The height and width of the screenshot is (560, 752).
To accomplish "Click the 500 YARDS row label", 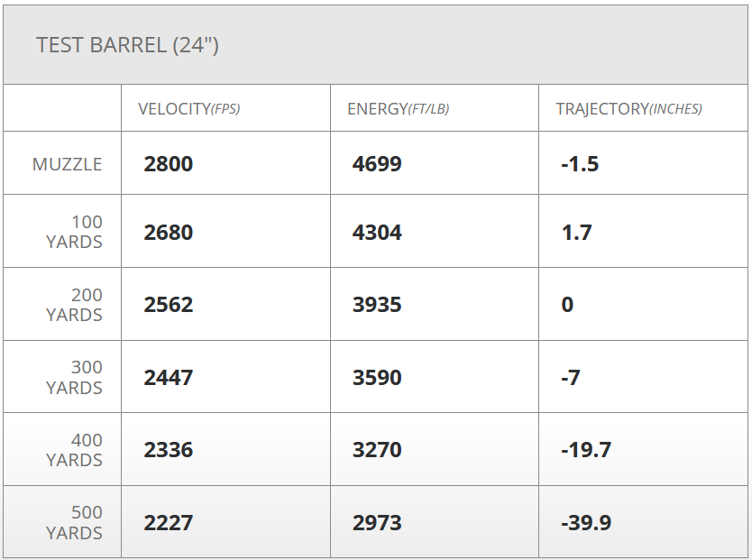I will 75,522.
